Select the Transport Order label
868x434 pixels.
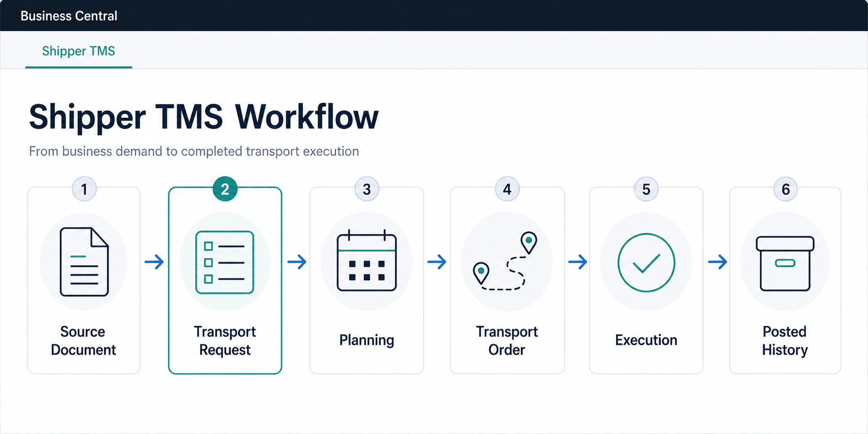pyautogui.click(x=507, y=341)
